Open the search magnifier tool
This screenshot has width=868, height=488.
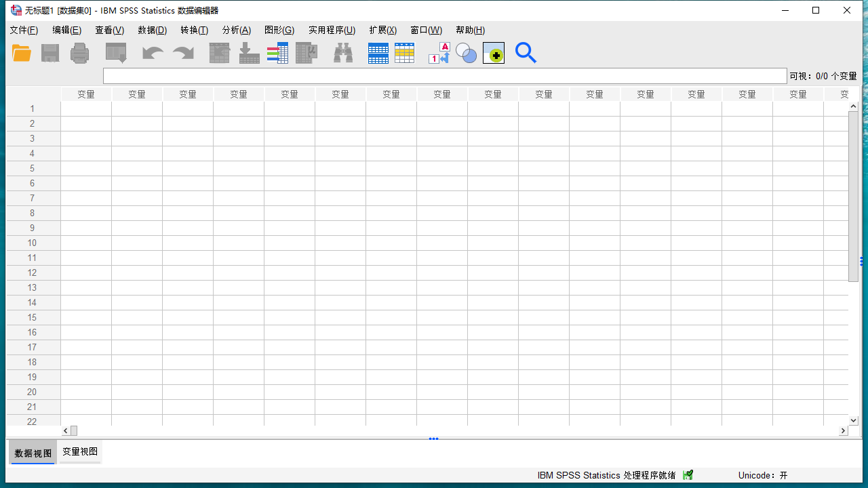pos(526,53)
